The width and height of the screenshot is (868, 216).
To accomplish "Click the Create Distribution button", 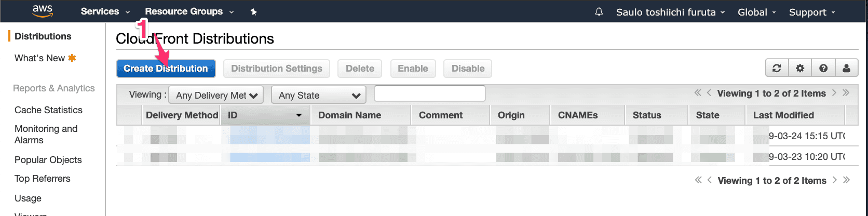I will [x=166, y=68].
